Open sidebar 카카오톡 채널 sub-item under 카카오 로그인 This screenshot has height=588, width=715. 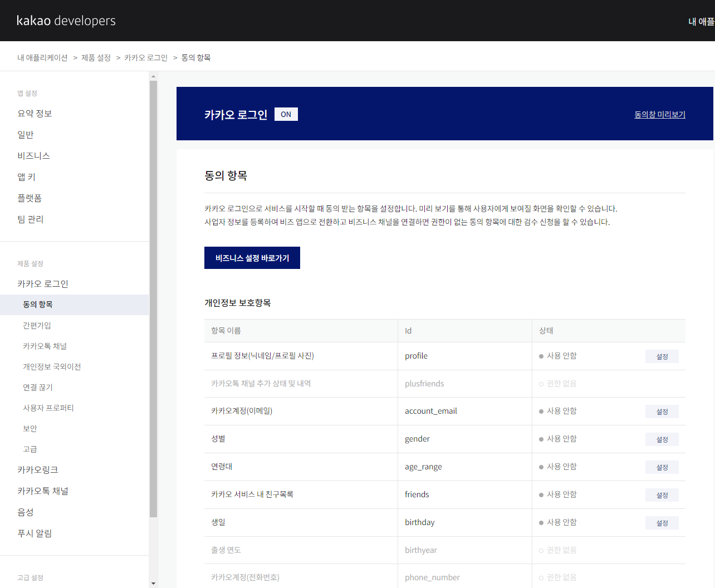click(45, 346)
